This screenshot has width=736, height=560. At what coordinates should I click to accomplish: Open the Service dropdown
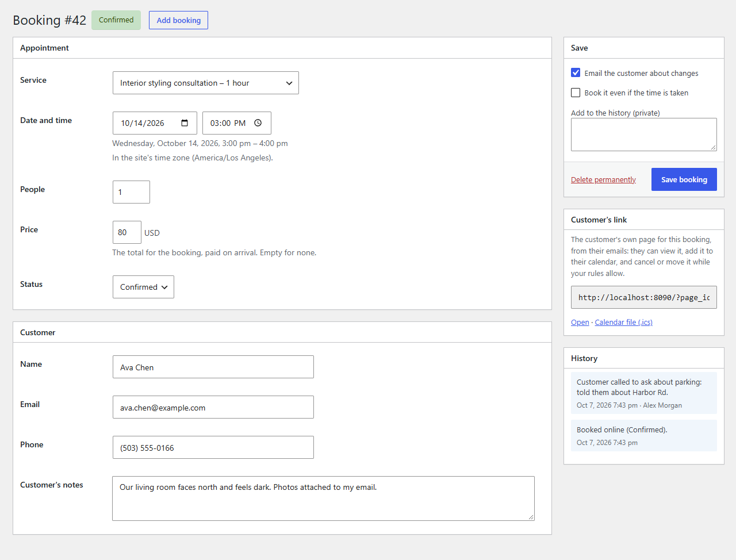(x=206, y=83)
